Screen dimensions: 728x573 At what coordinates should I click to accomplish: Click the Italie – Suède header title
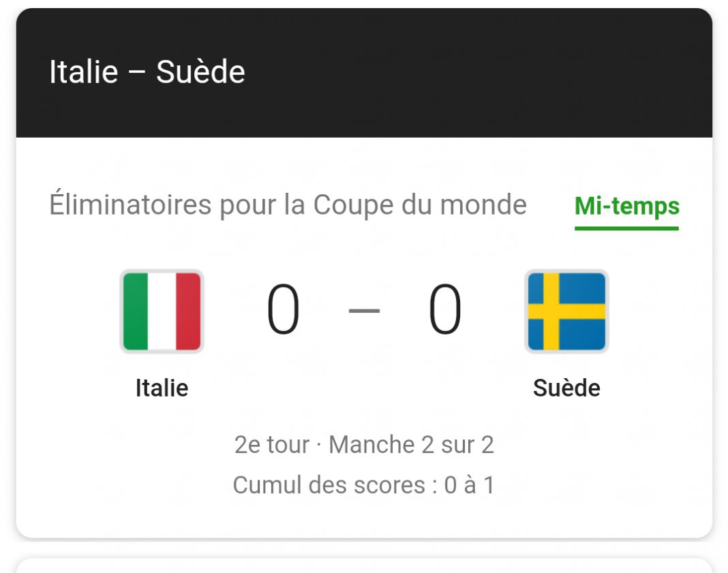tap(147, 72)
